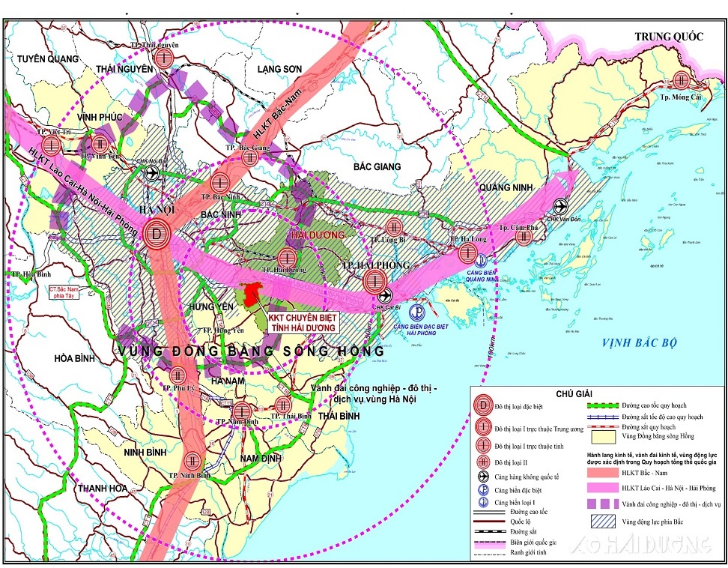The height and width of the screenshot is (568, 728).
Task: Click the KKT CHUYÊN BIỆT TỈNH HẢI DƯƠNG label box
Action: (x=303, y=323)
